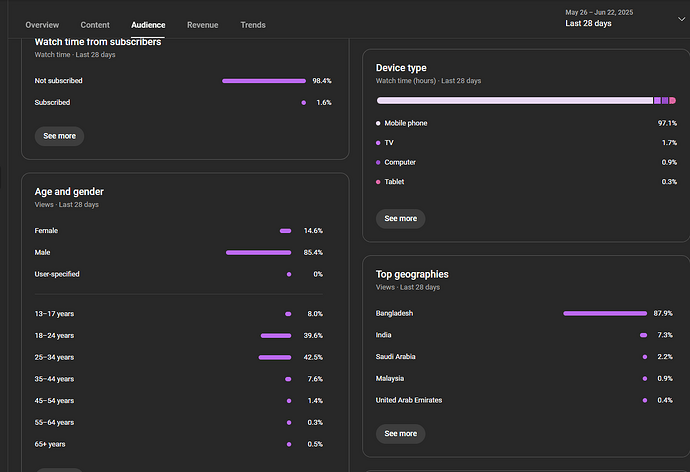
Task: Click the 45–54 years dot marker
Action: [289, 401]
